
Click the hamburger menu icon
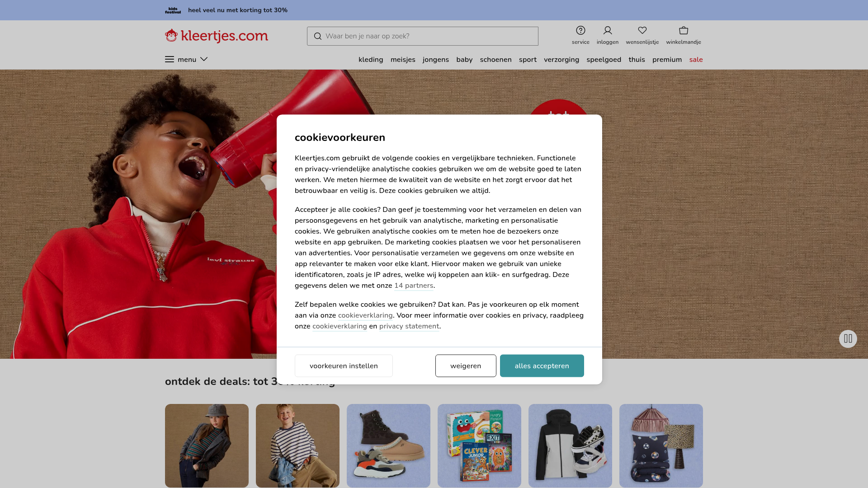click(x=170, y=59)
